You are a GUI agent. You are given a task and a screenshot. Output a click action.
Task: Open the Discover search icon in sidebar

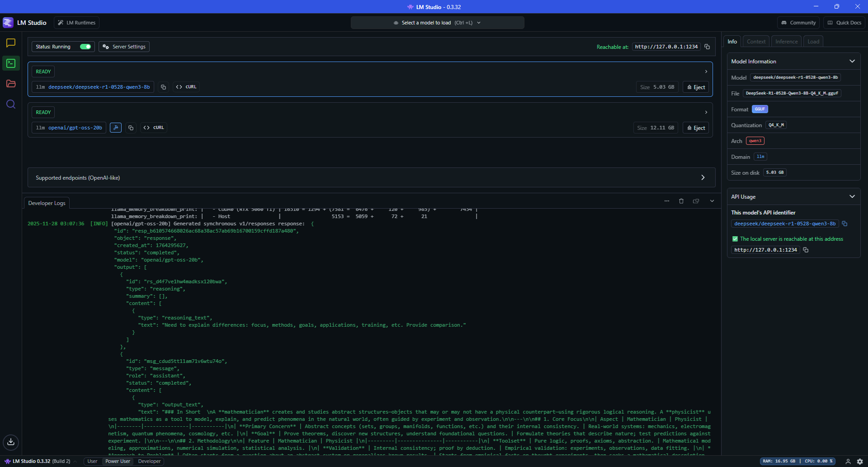click(11, 104)
